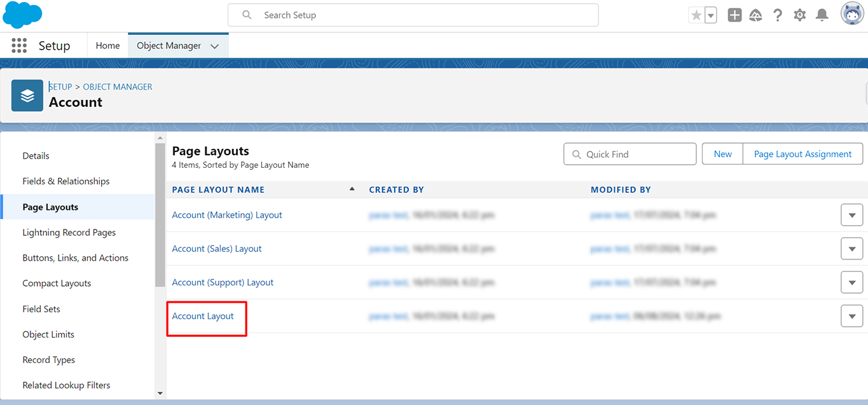
Task: Open Related Lookup Filters in sidebar
Action: [78, 385]
